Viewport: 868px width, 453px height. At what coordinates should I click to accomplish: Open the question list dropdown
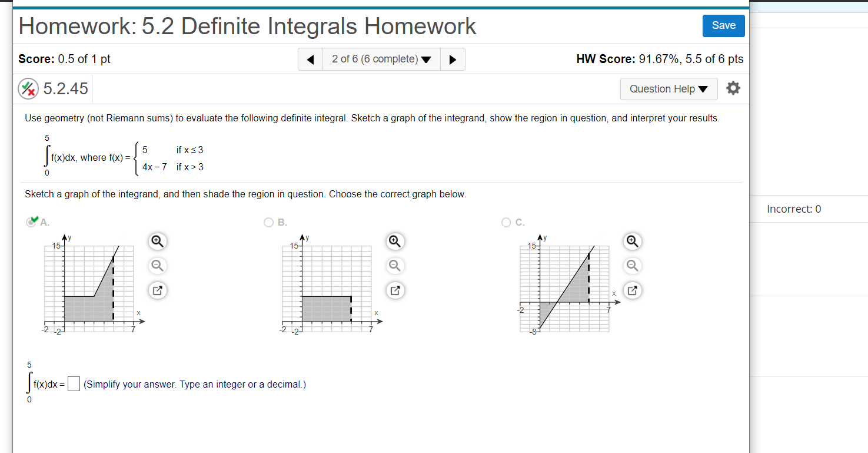pyautogui.click(x=381, y=59)
